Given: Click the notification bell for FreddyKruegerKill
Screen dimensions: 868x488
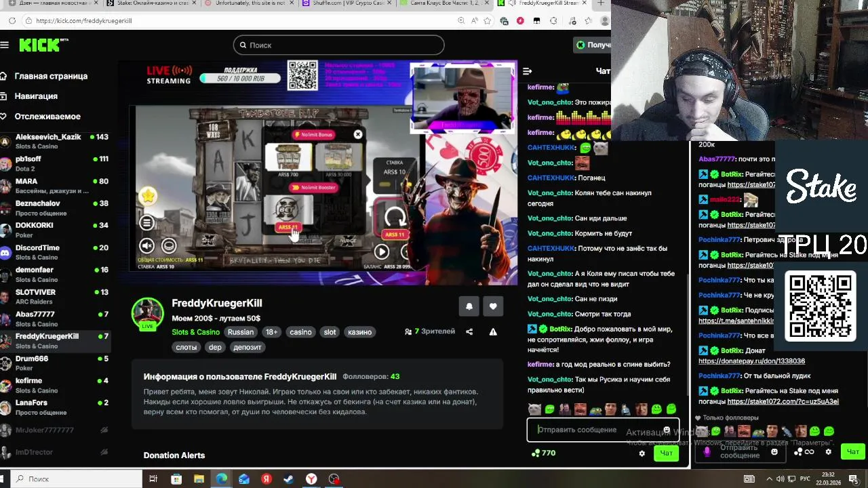Looking at the screenshot, I should tap(469, 306).
